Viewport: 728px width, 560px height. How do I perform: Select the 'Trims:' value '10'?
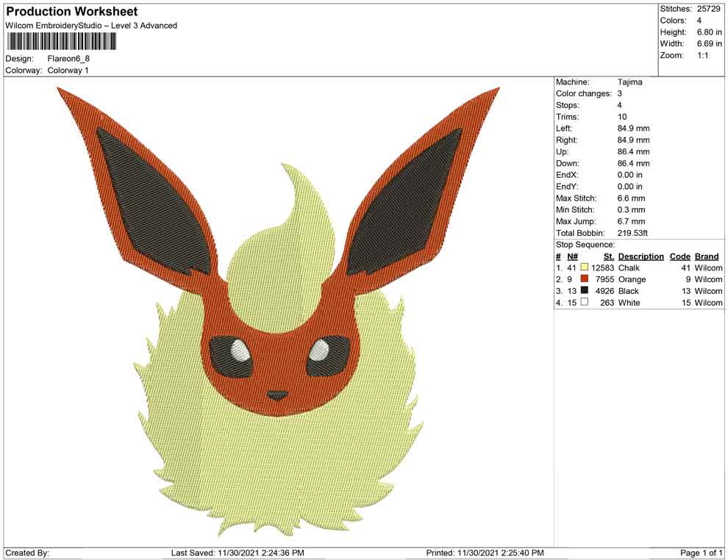pos(622,117)
